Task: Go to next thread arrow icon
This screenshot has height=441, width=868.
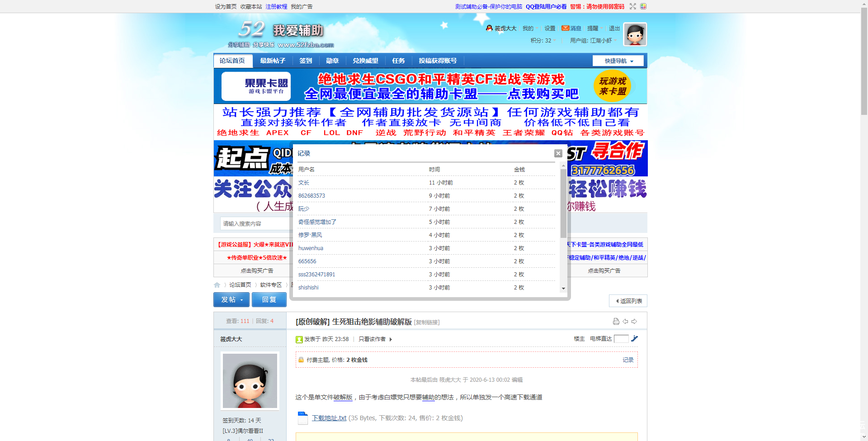Action: pos(634,321)
